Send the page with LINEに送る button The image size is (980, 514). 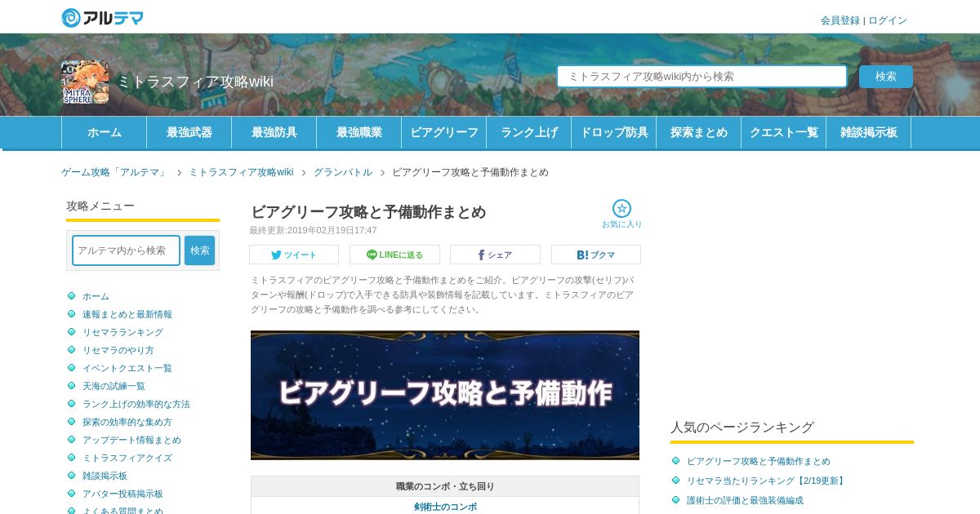coord(394,255)
